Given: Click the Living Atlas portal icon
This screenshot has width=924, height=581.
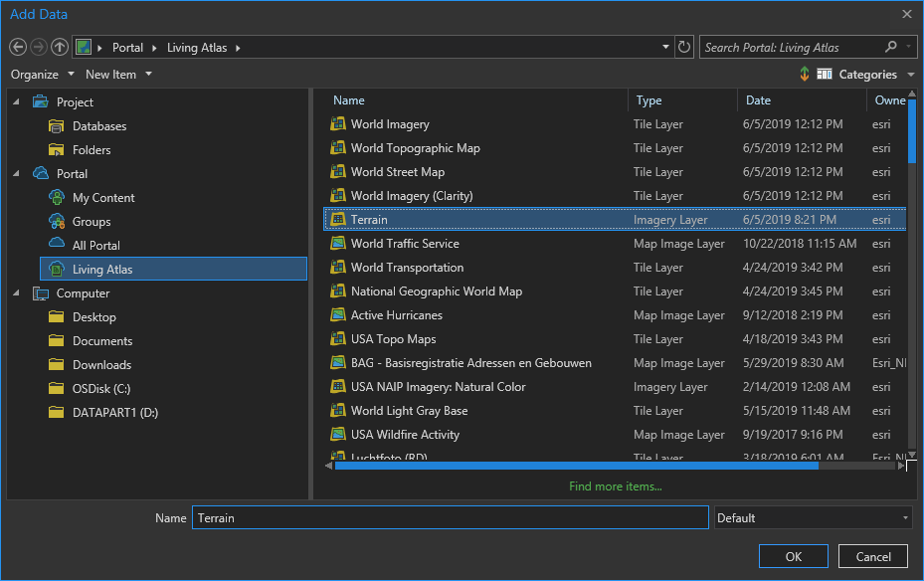Looking at the screenshot, I should [x=57, y=270].
